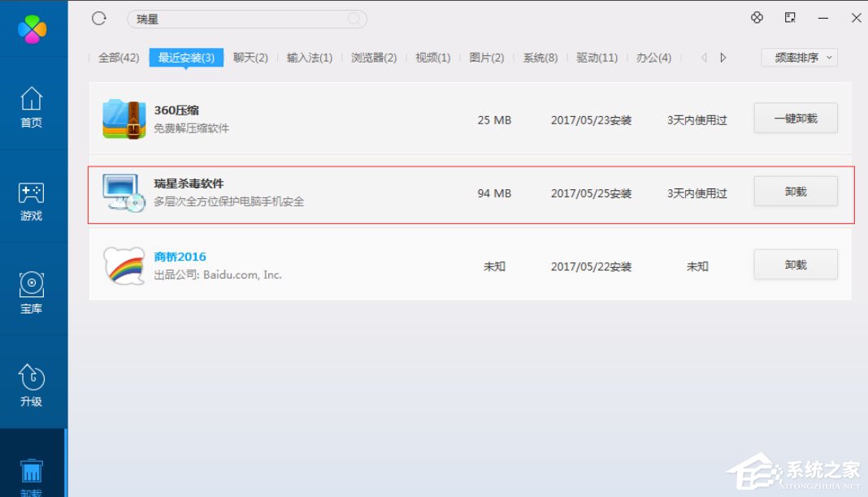Screen dimensions: 868x497
Task: Click the four-leaf settings icon in titlebar
Action: (757, 17)
